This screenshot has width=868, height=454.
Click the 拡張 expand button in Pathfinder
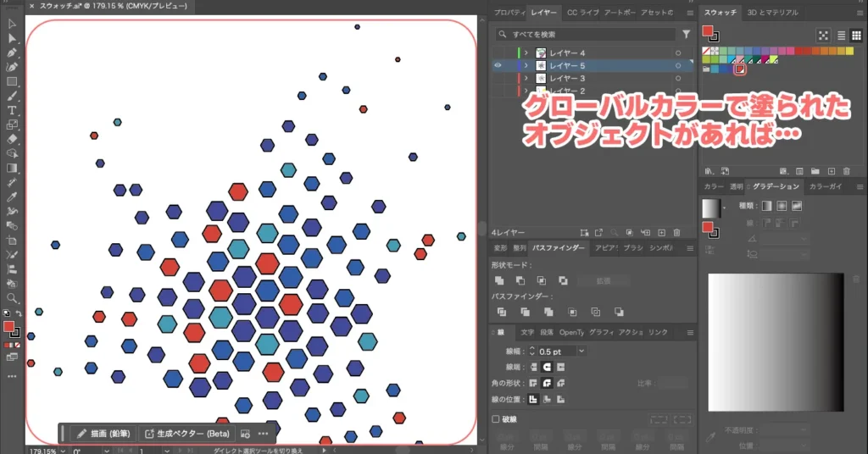(604, 281)
